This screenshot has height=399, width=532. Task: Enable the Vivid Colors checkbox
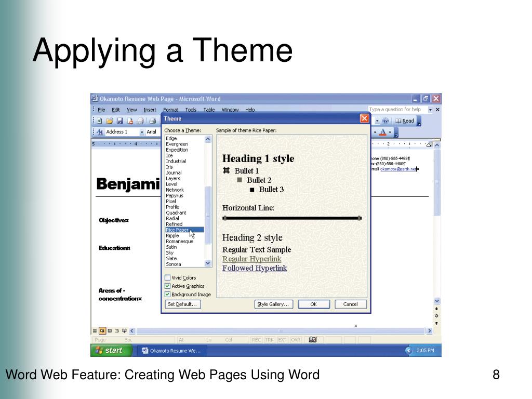tap(168, 277)
